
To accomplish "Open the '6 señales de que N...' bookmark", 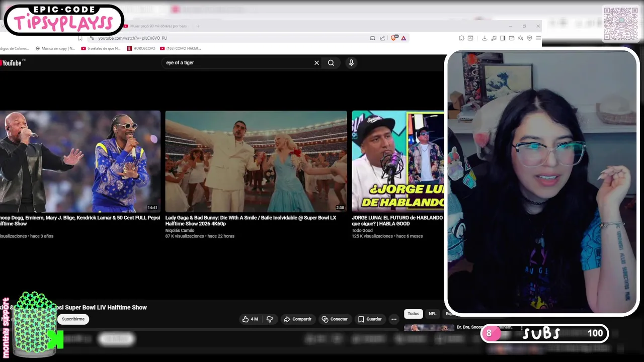I will pyautogui.click(x=101, y=48).
